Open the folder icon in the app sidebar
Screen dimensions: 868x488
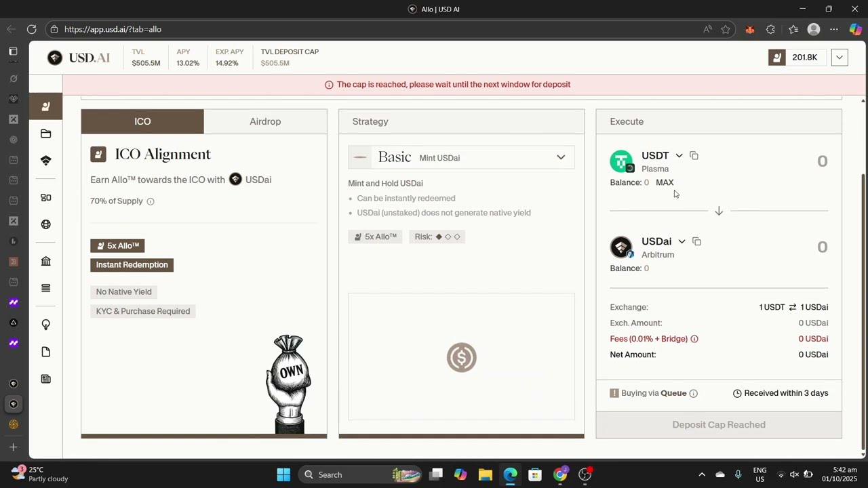click(46, 134)
